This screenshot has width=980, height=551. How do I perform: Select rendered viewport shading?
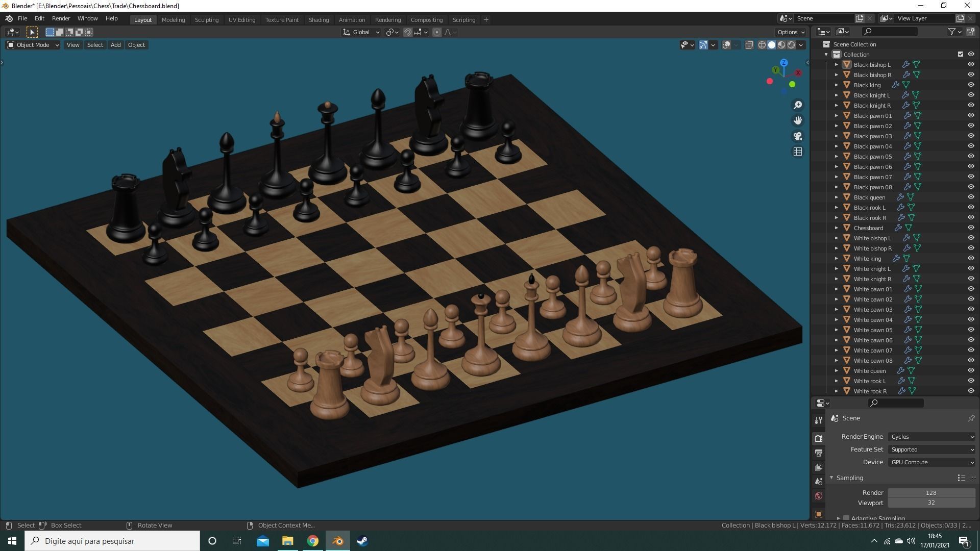791,45
